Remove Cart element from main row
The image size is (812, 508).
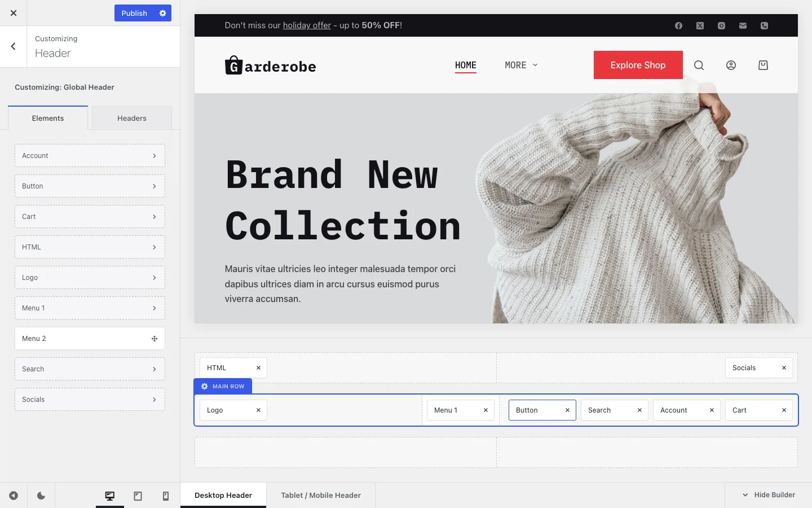coord(784,410)
